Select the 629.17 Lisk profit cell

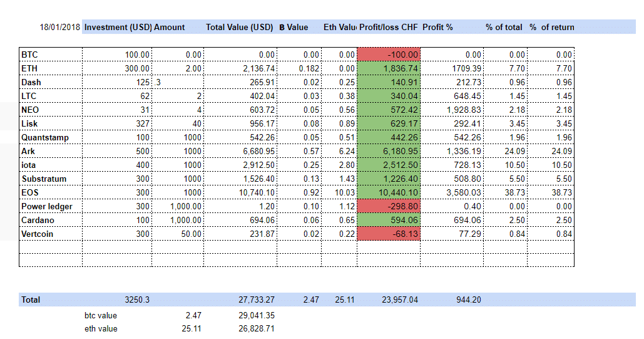[x=389, y=123]
